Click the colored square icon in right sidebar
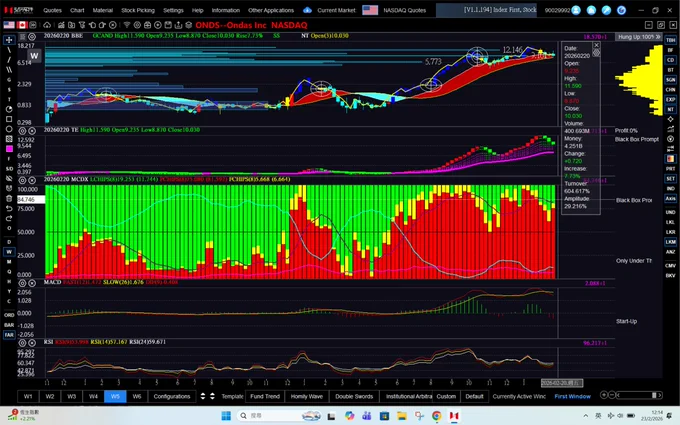This screenshot has height=425, width=680. (670, 159)
